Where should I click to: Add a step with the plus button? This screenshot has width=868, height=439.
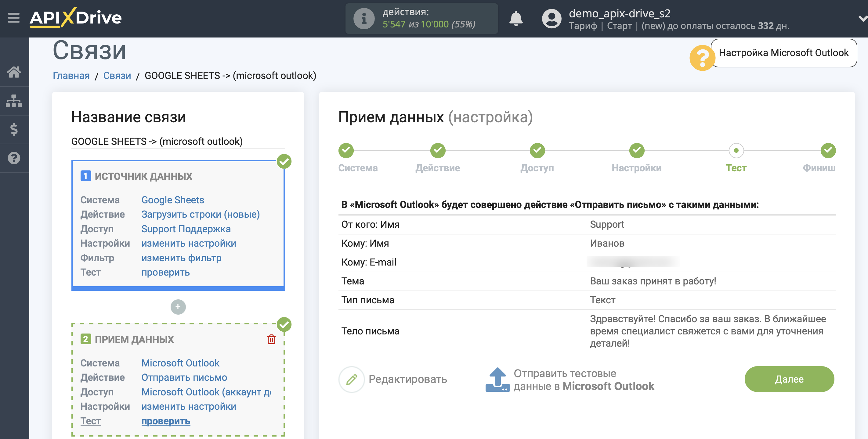[178, 307]
